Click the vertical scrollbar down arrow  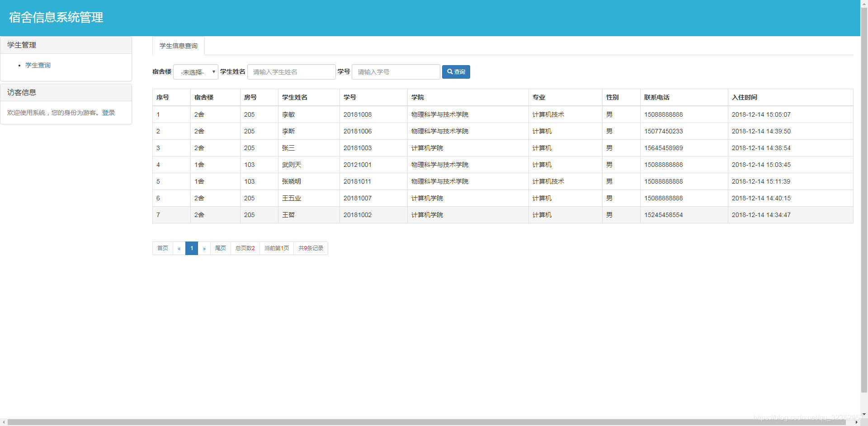coord(864,414)
